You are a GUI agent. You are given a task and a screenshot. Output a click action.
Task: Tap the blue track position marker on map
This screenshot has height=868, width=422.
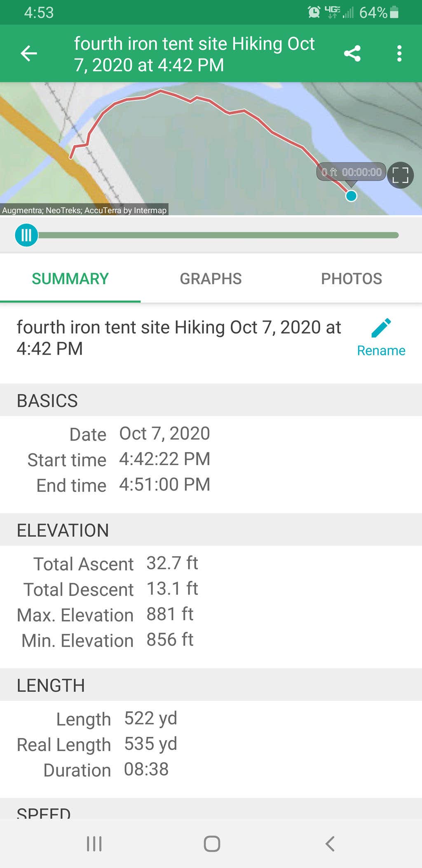point(351,196)
